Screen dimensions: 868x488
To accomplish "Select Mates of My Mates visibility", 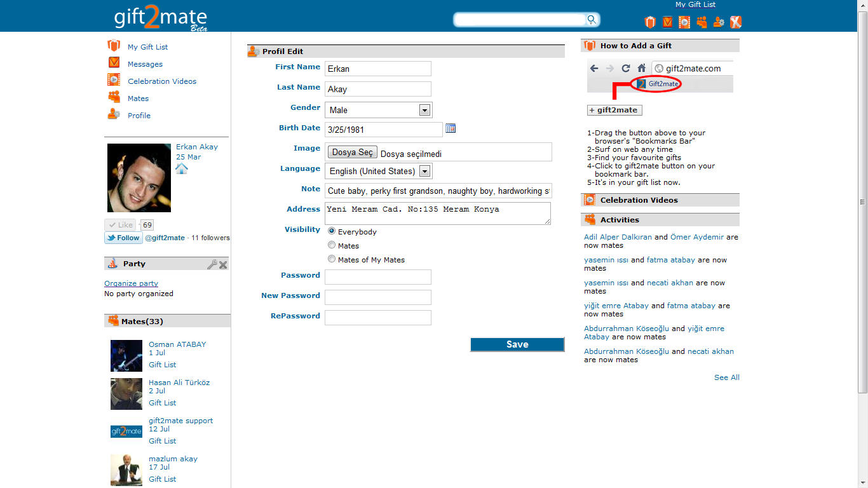I will [332, 259].
